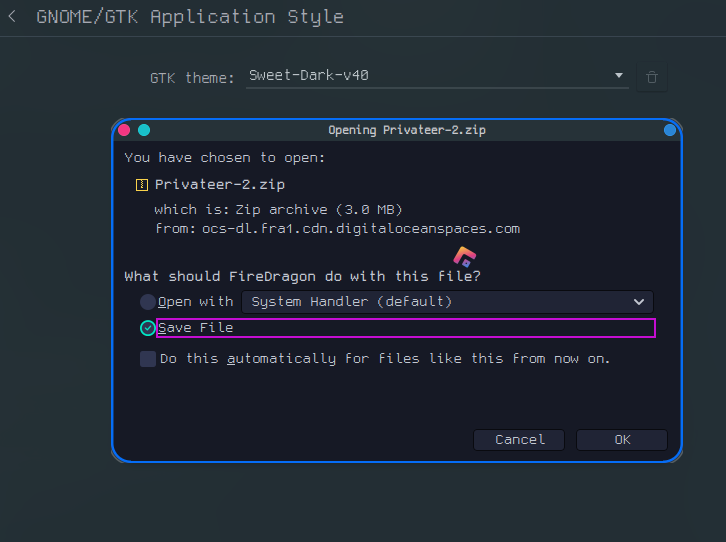Click the Opening Privateer-2.zip title bar
This screenshot has width=726, height=542.
click(x=407, y=130)
